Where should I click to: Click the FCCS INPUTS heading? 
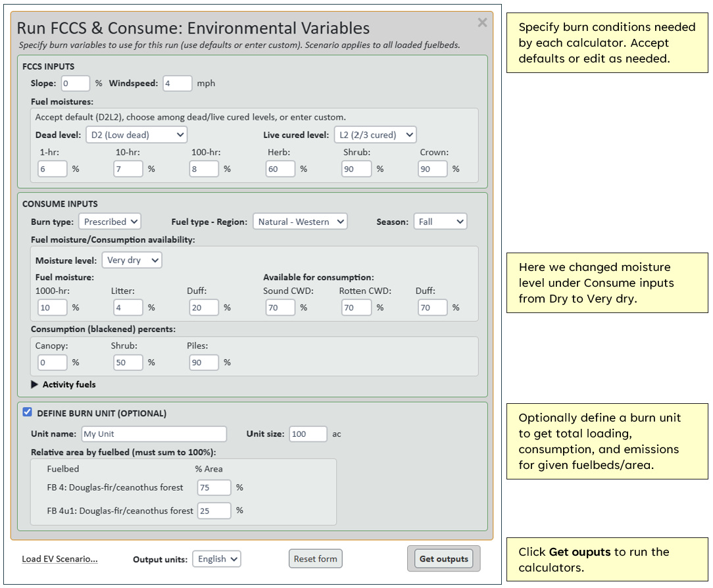49,67
